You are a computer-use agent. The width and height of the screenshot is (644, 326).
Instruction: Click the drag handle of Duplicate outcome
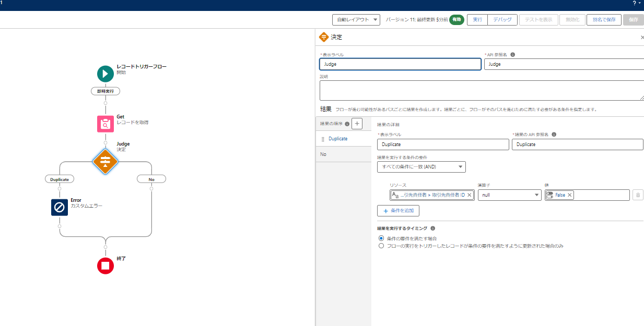pyautogui.click(x=323, y=139)
